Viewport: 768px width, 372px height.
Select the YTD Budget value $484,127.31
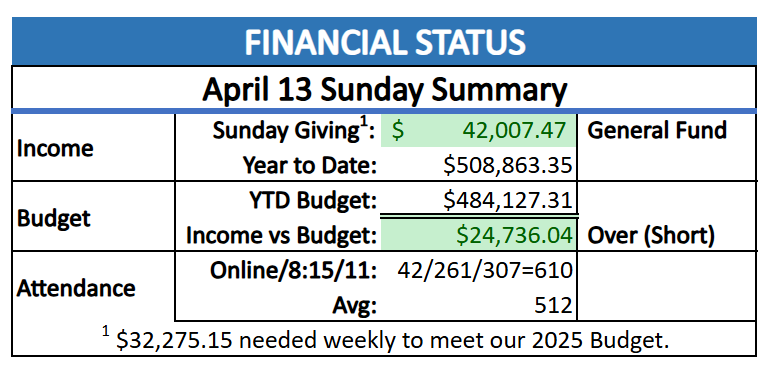click(x=508, y=201)
